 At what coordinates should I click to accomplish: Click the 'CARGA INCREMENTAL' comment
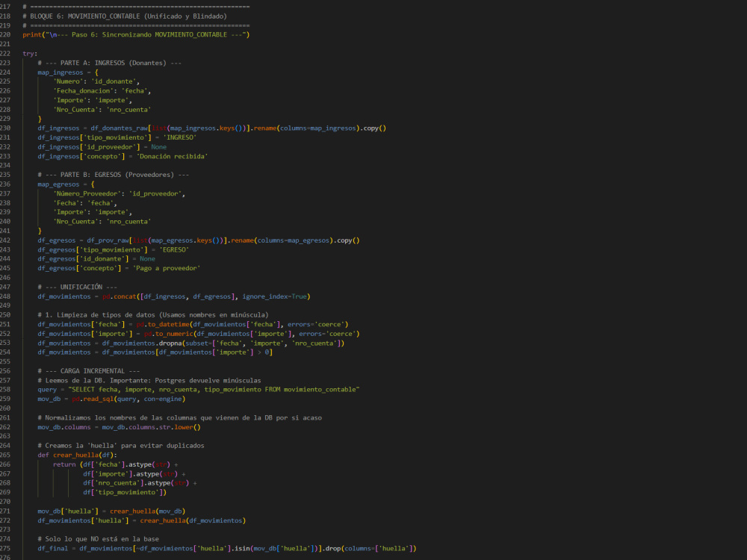point(89,371)
